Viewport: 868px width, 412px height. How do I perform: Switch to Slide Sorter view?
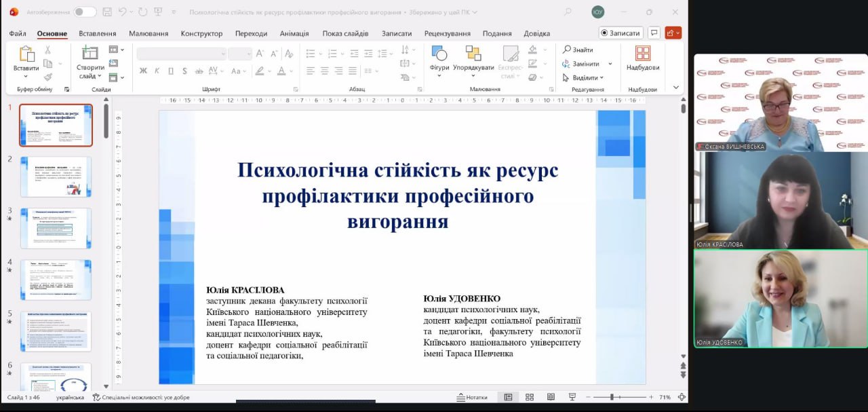tap(530, 397)
